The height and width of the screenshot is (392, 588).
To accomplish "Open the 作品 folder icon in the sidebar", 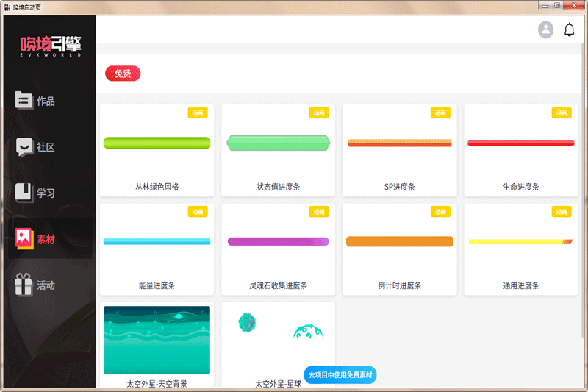I will [x=24, y=101].
